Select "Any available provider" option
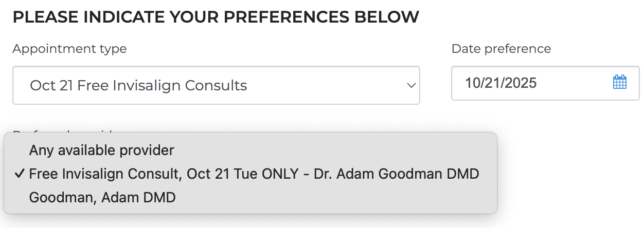The width and height of the screenshot is (644, 228). coord(102,150)
